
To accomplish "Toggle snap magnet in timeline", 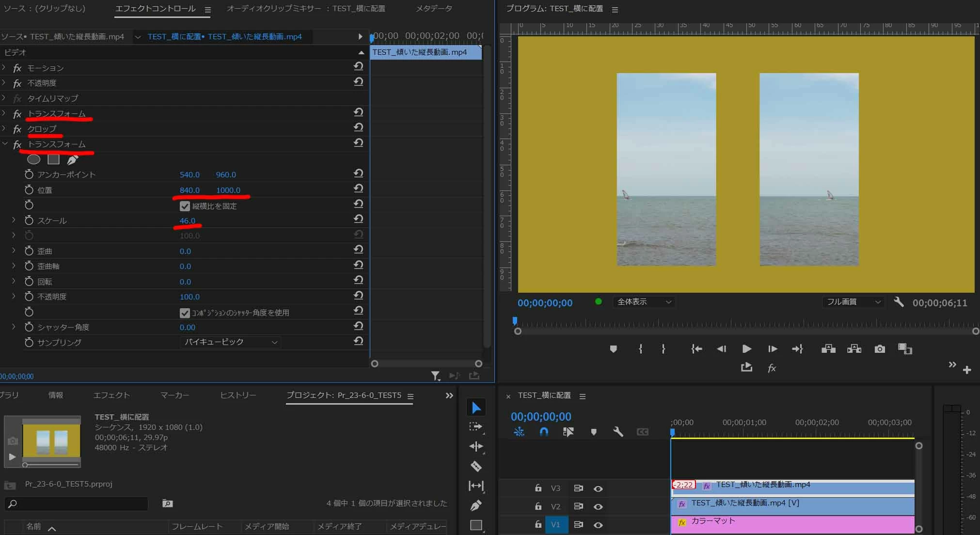I will coord(544,431).
